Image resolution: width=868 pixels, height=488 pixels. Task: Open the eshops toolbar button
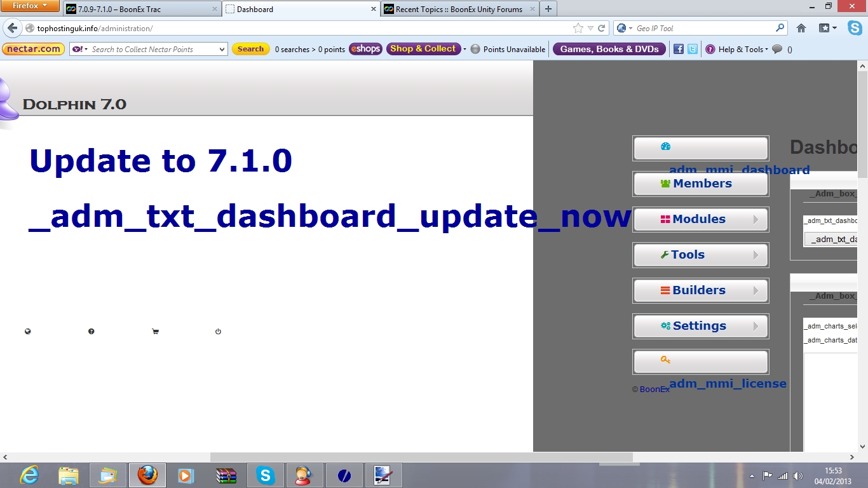(x=365, y=49)
